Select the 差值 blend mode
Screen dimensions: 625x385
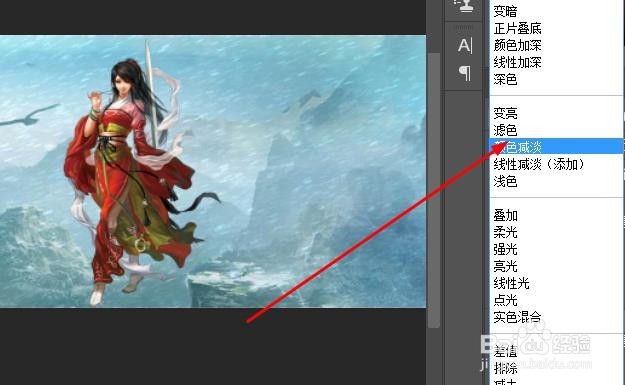pyautogui.click(x=505, y=351)
